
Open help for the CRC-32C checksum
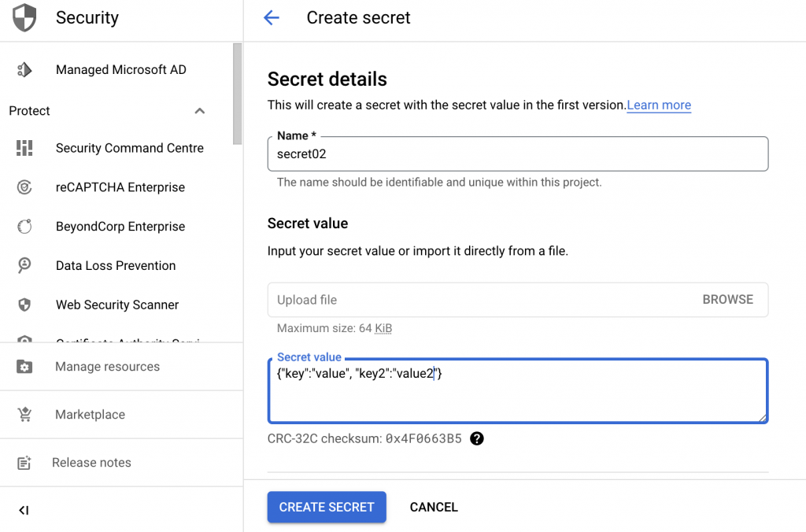tap(477, 439)
